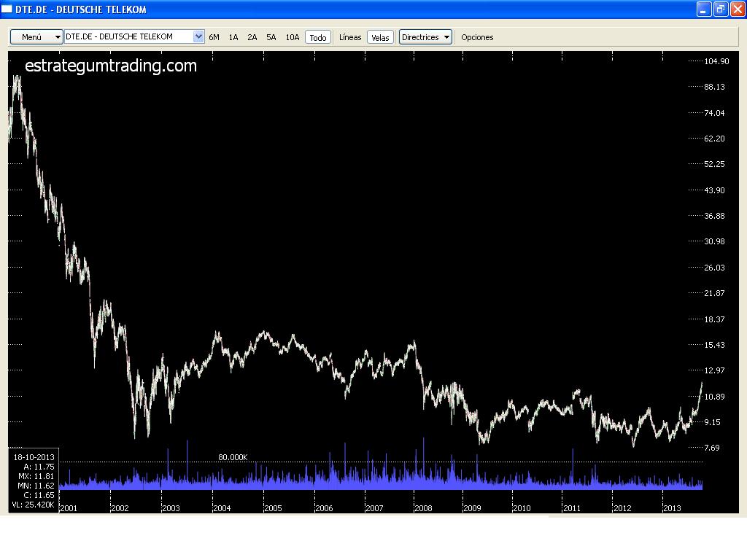Switch chart style to Líneas
The height and width of the screenshot is (560, 747).
(350, 37)
